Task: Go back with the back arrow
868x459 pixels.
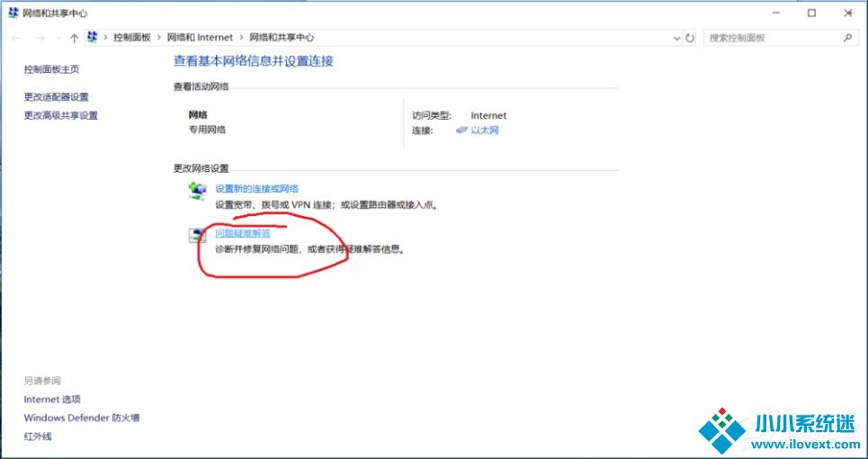Action: (16, 38)
